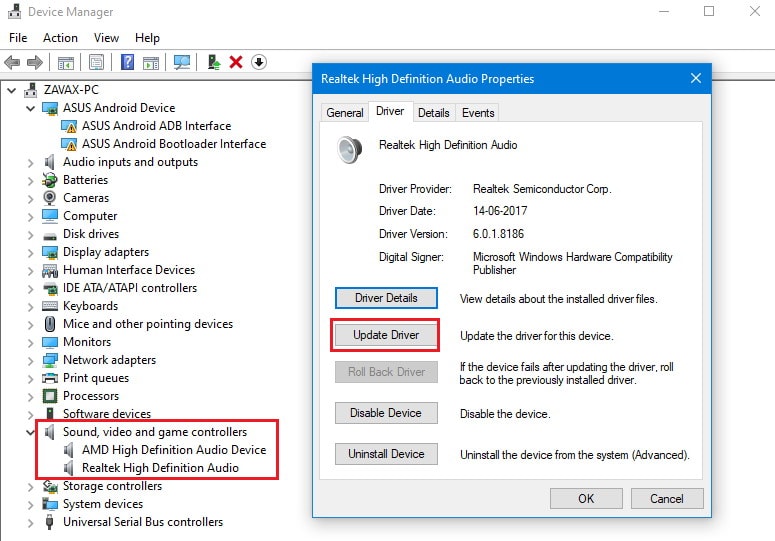Expand Universal Serial Bus controllers arrow
Viewport: 775px width, 541px height.
pyautogui.click(x=31, y=523)
